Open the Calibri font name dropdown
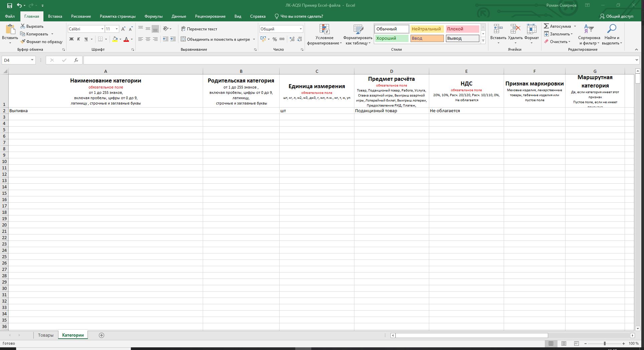644x350 pixels. (102, 29)
